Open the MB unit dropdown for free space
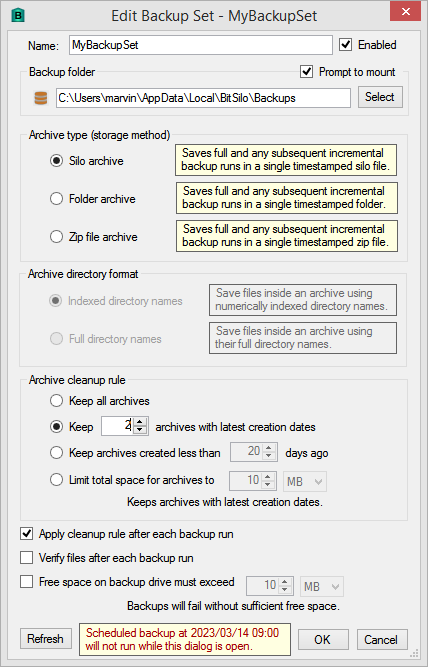428x667 pixels. [322, 587]
